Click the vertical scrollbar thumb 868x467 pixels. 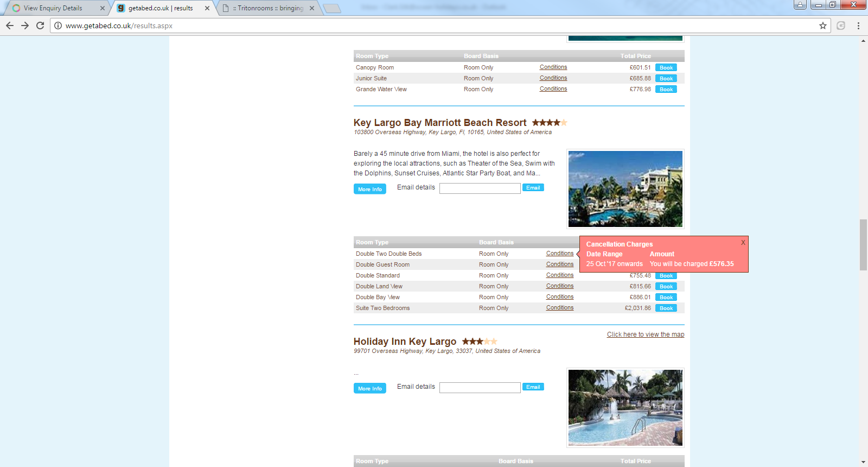click(x=863, y=244)
